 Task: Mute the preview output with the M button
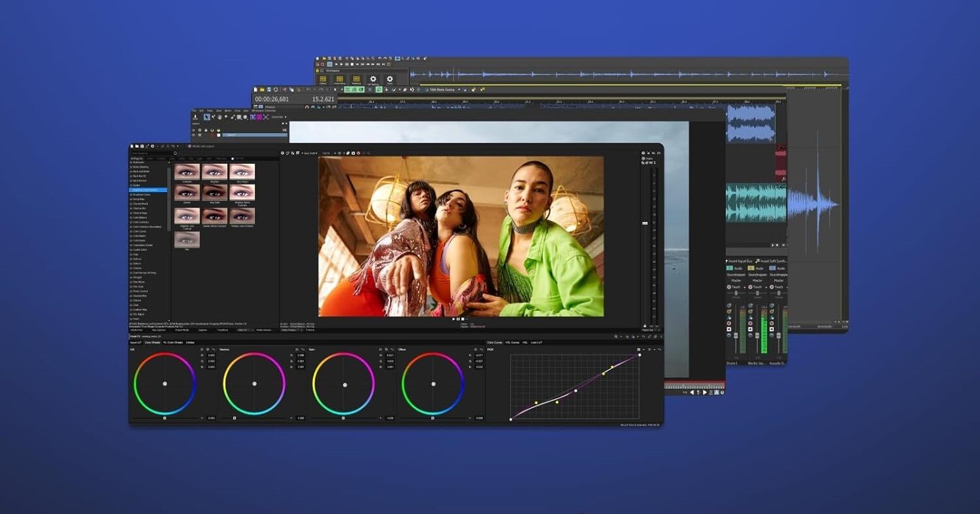click(x=651, y=163)
